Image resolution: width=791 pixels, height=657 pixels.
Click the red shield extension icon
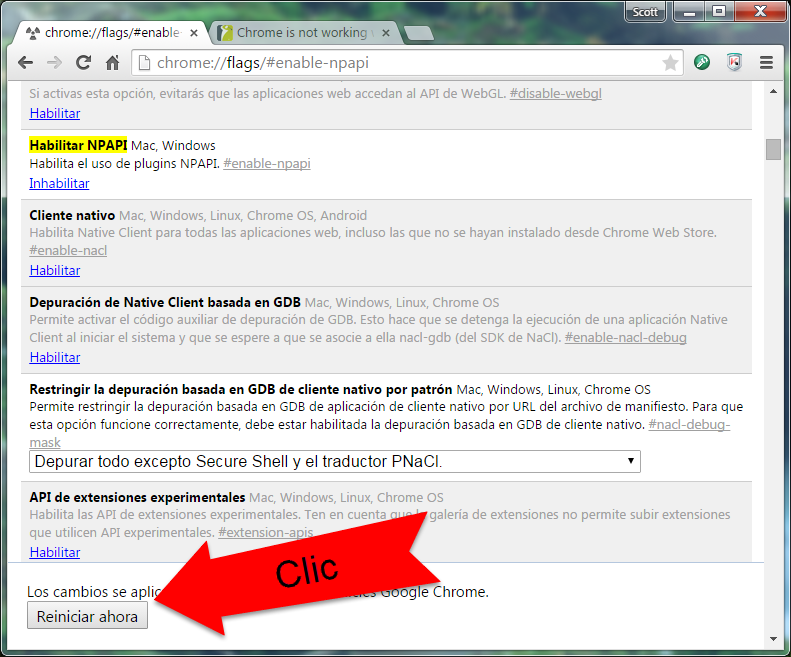(x=734, y=62)
